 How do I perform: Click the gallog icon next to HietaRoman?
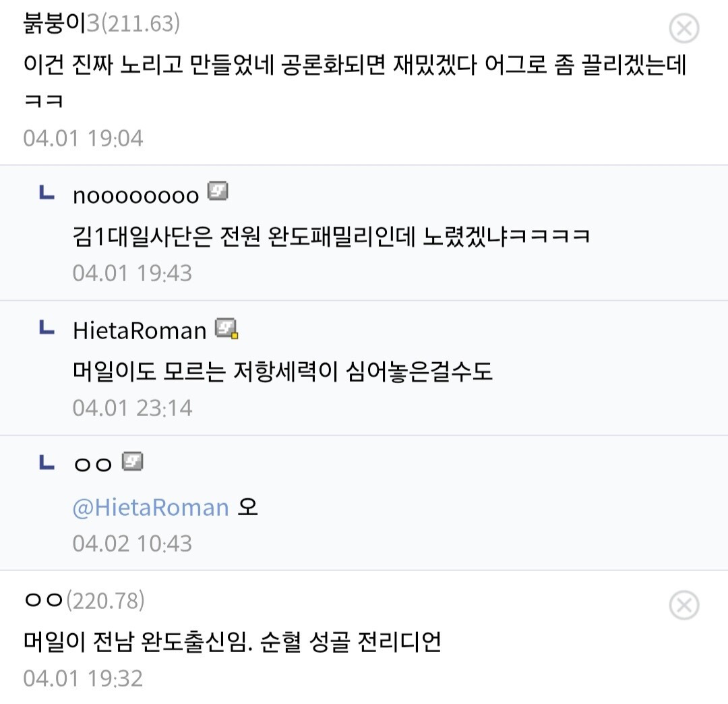pyautogui.click(x=226, y=329)
